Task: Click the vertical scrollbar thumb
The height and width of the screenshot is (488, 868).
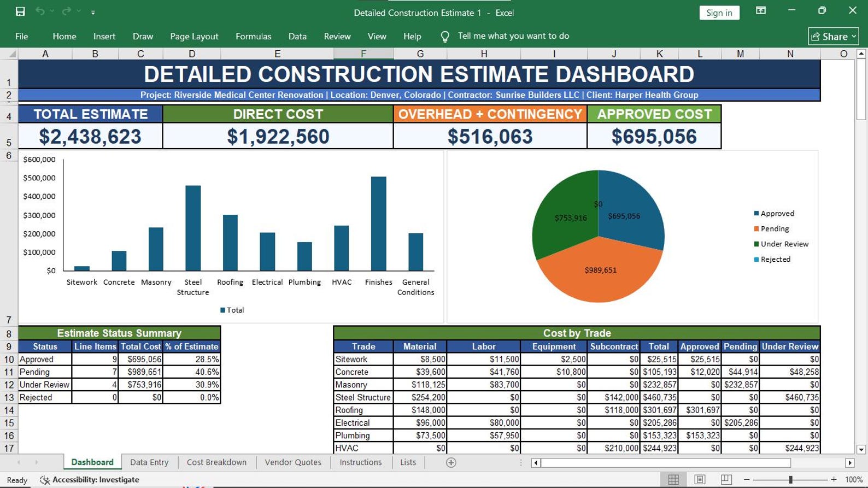Action: (861, 89)
